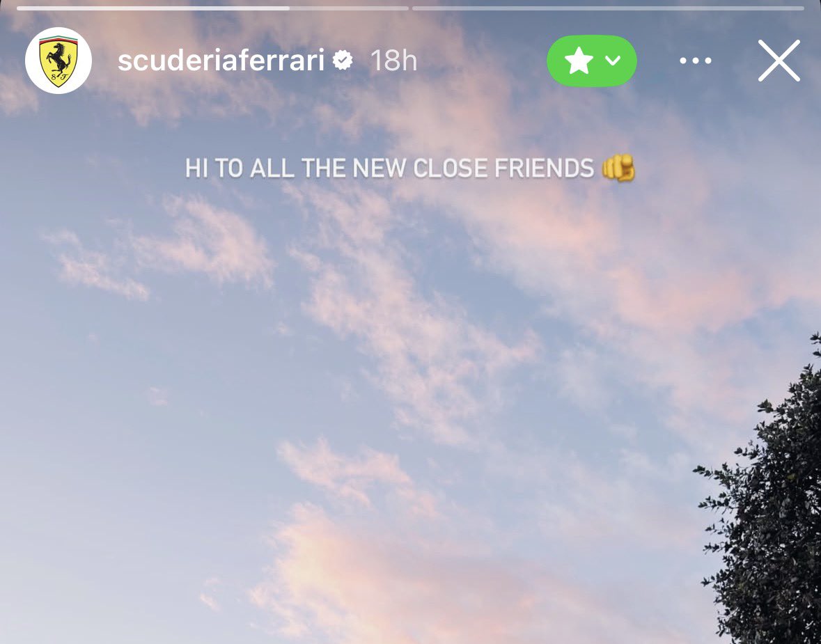Click the pointing finger emoji

pos(618,168)
